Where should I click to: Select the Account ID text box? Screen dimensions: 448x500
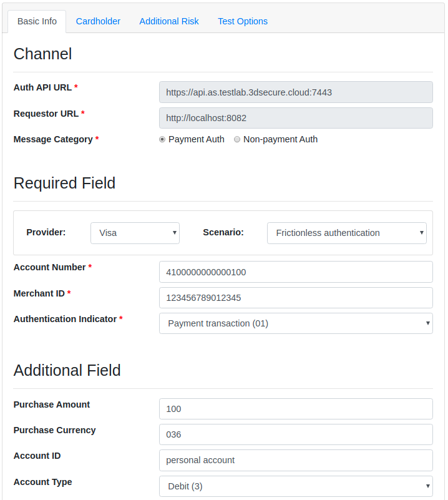[296, 460]
